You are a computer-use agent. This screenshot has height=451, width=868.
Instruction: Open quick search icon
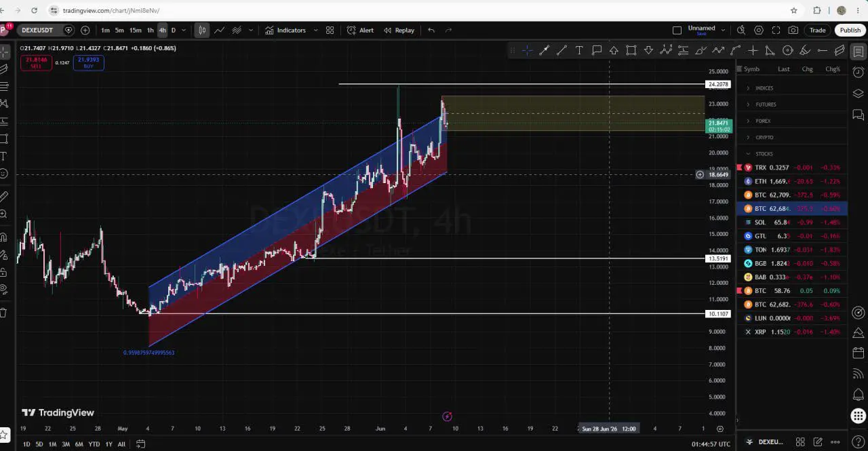(741, 30)
